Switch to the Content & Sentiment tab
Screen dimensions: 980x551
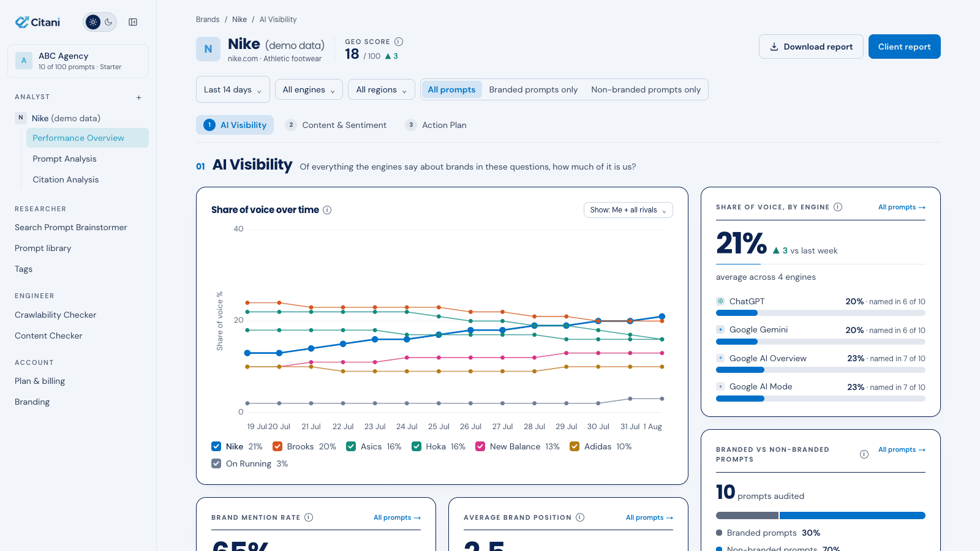337,125
